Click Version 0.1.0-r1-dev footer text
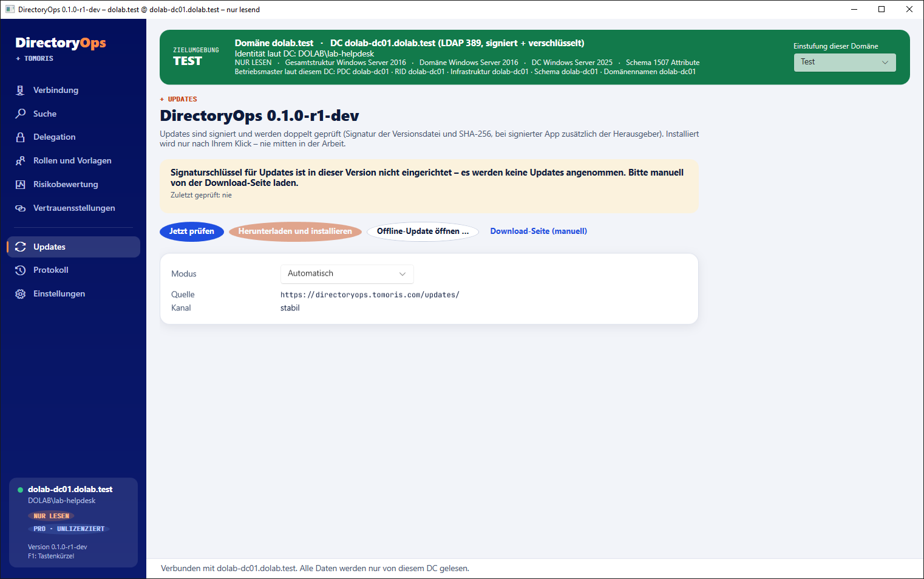This screenshot has width=924, height=579. click(58, 547)
